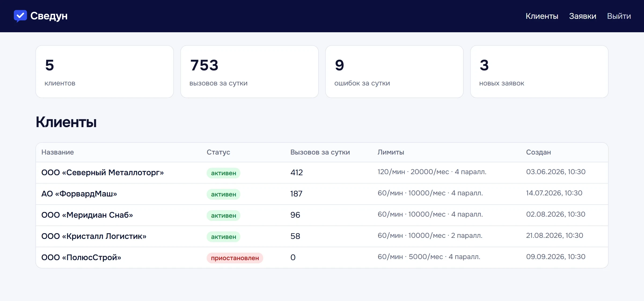Click the call count 412

coord(297,172)
